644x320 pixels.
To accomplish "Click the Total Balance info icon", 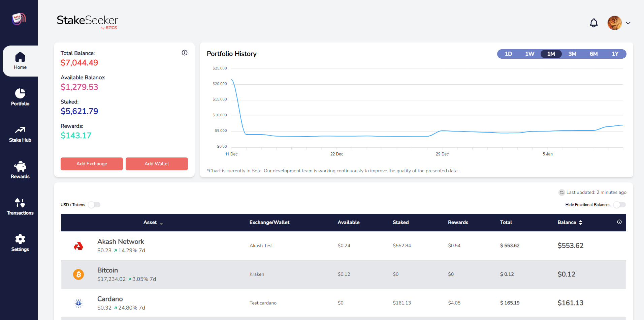I will coord(185,53).
